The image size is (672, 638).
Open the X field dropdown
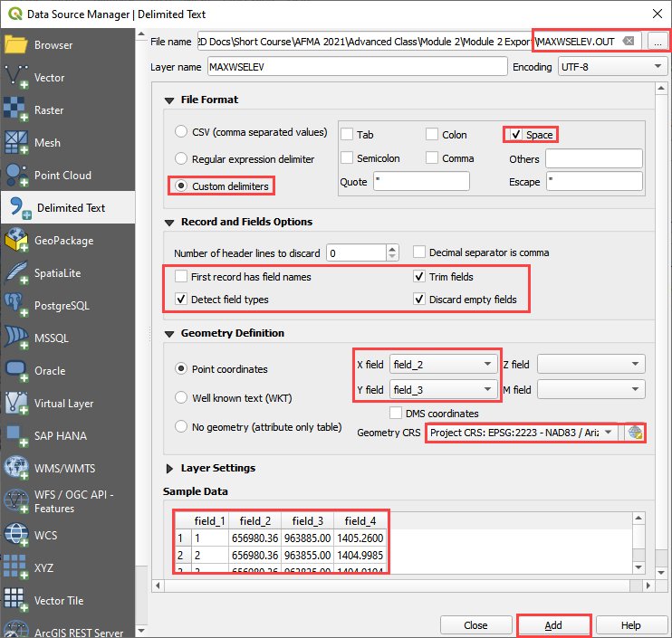tap(442, 365)
